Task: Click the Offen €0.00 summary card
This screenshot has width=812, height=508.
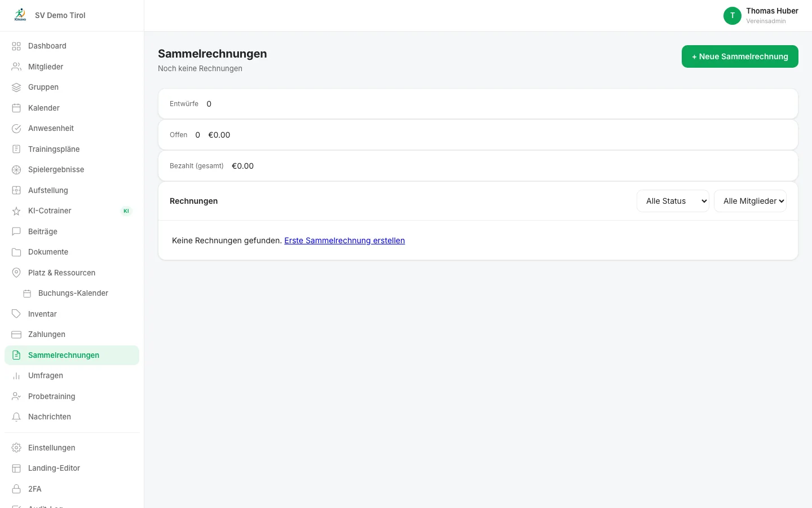Action: pyautogui.click(x=478, y=135)
